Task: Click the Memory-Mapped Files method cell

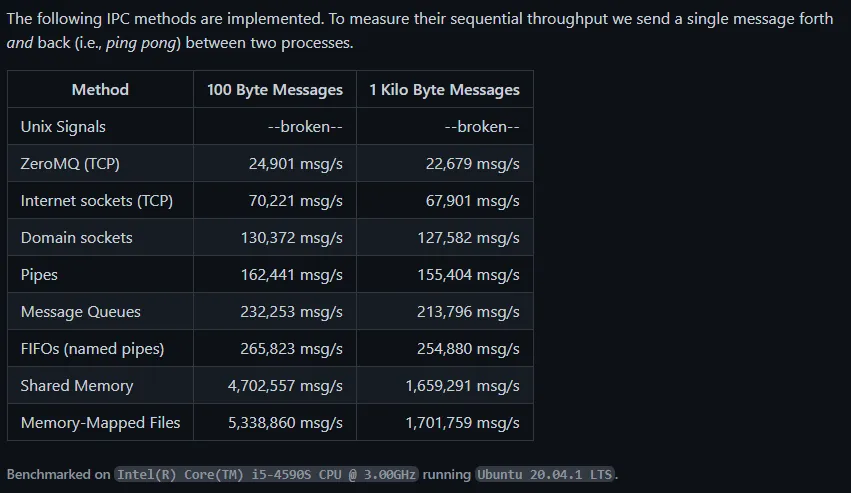Action: point(100,423)
